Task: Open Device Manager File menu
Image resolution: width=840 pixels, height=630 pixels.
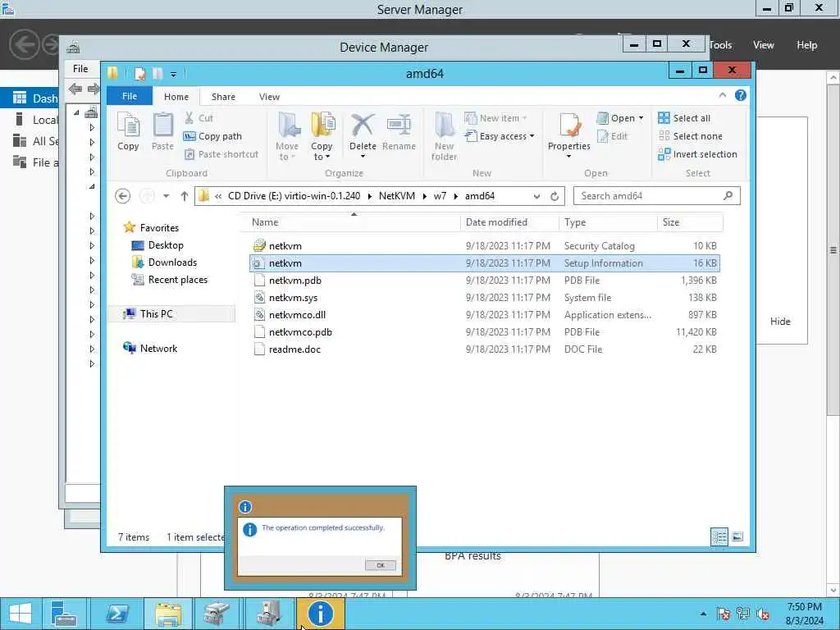Action: [80, 69]
